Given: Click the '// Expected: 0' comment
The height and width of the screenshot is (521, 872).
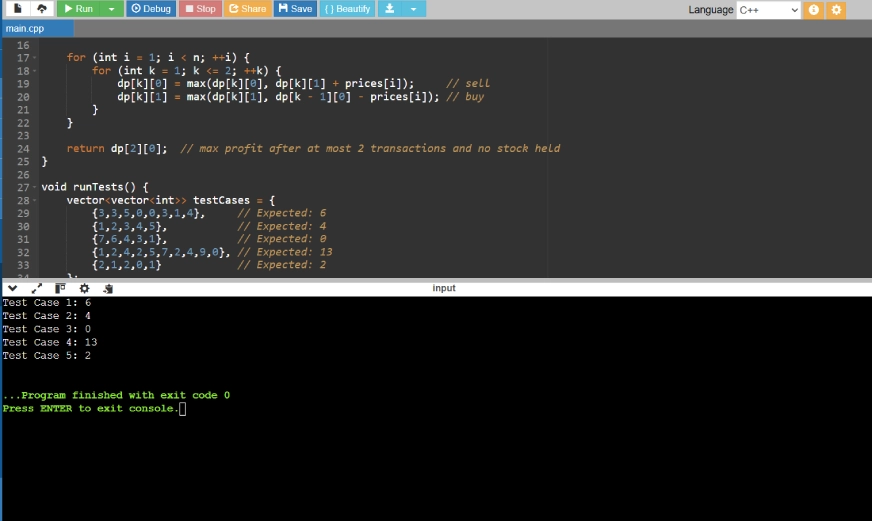Looking at the screenshot, I should pos(281,239).
